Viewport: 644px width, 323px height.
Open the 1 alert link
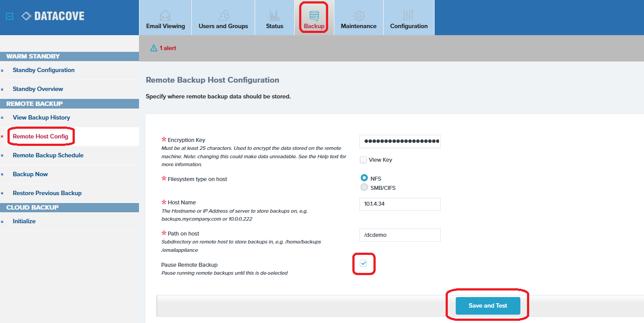click(x=168, y=48)
